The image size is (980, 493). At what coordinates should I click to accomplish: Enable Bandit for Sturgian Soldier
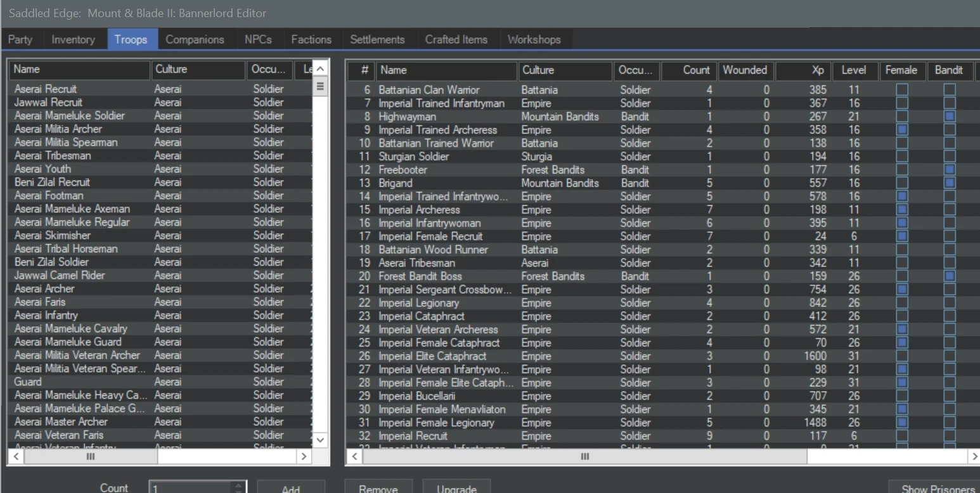[x=949, y=157]
